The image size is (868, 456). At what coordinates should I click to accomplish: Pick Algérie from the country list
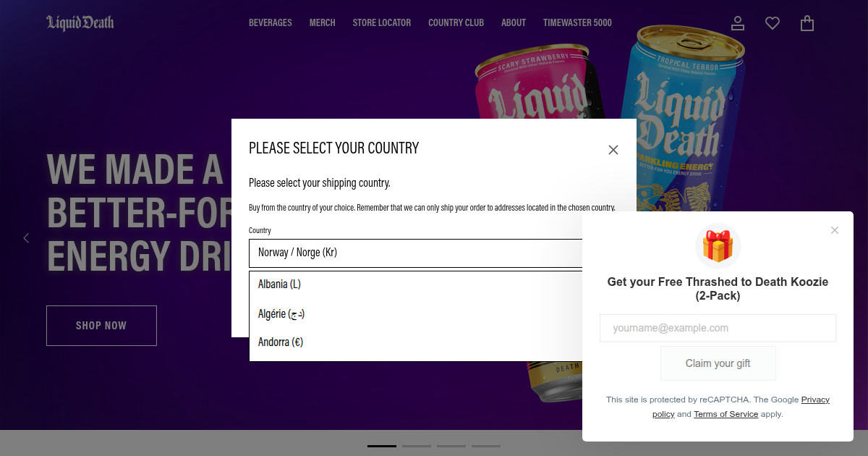(281, 313)
